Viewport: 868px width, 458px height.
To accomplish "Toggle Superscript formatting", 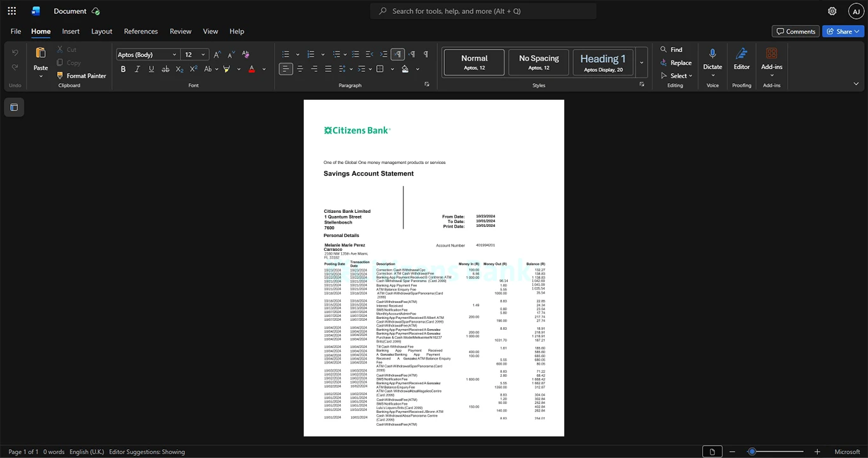I will tap(193, 69).
